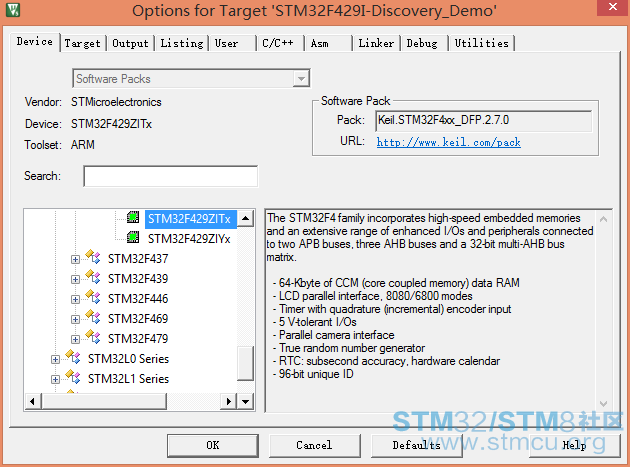
Task: Expand the STM32F446 tree node
Action: click(x=75, y=299)
